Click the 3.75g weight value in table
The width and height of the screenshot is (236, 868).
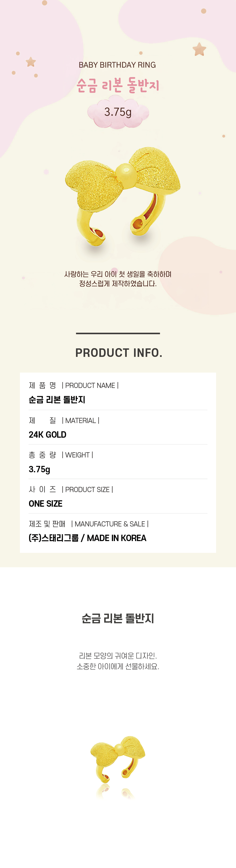(x=39, y=469)
